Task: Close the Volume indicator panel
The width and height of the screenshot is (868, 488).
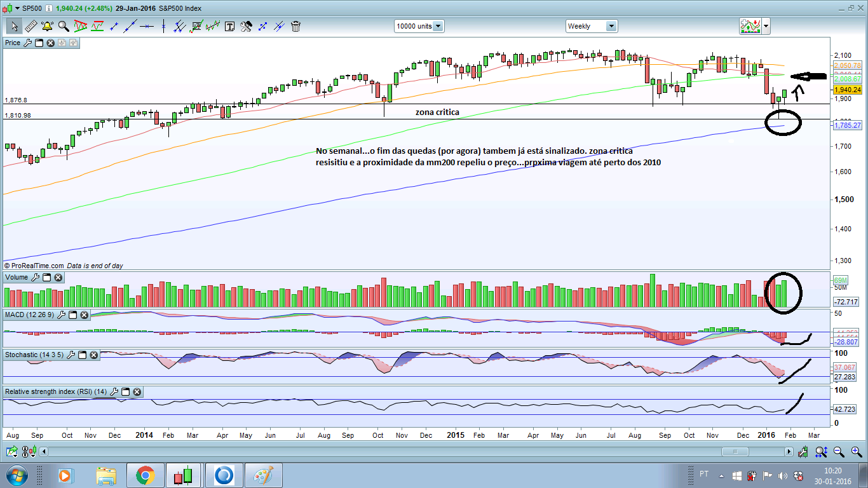Action: pyautogui.click(x=58, y=277)
